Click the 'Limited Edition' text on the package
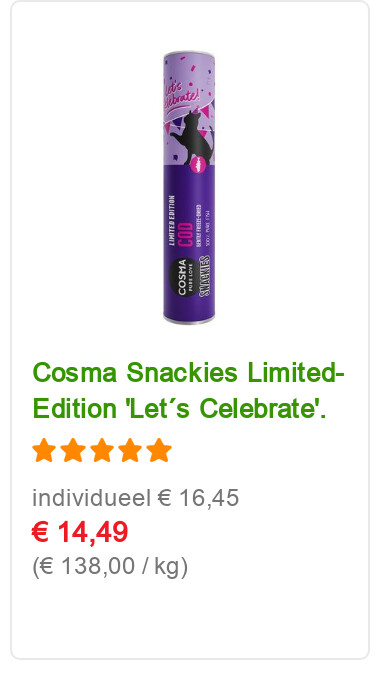Screen dimensions: 380x680 (x=172, y=221)
